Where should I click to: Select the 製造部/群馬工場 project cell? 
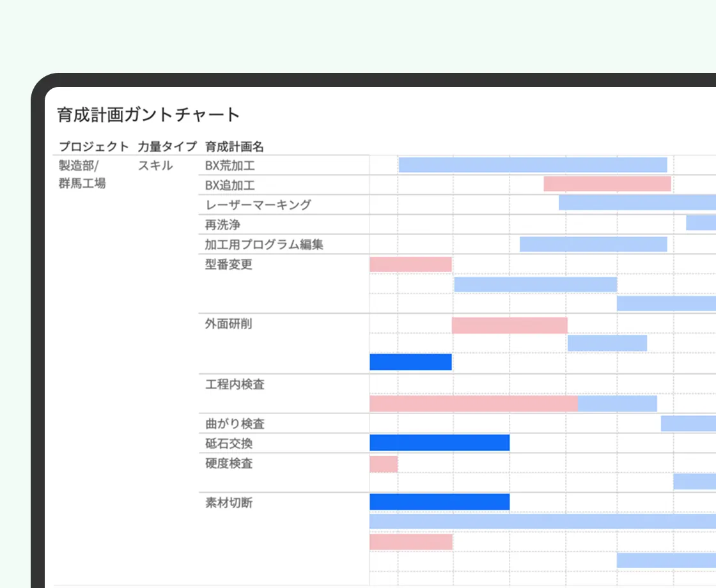point(82,174)
